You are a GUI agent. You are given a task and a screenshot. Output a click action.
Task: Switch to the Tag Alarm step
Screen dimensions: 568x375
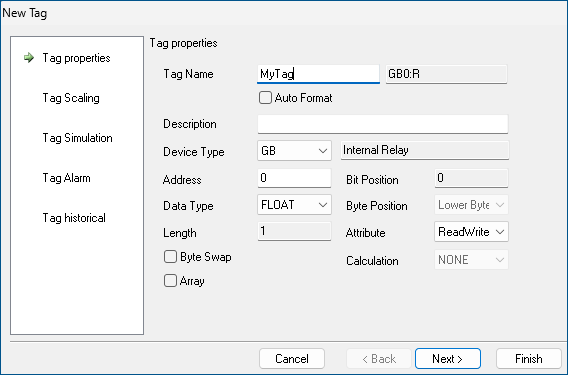pos(67,178)
